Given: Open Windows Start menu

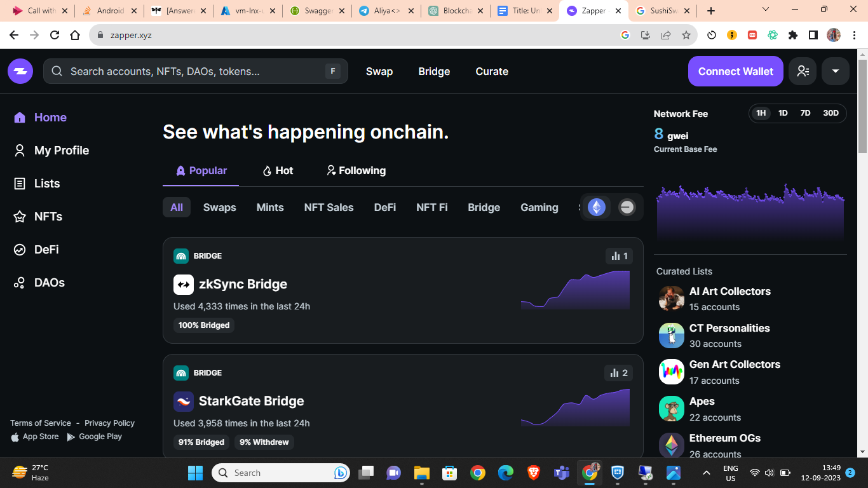Looking at the screenshot, I should click(195, 473).
